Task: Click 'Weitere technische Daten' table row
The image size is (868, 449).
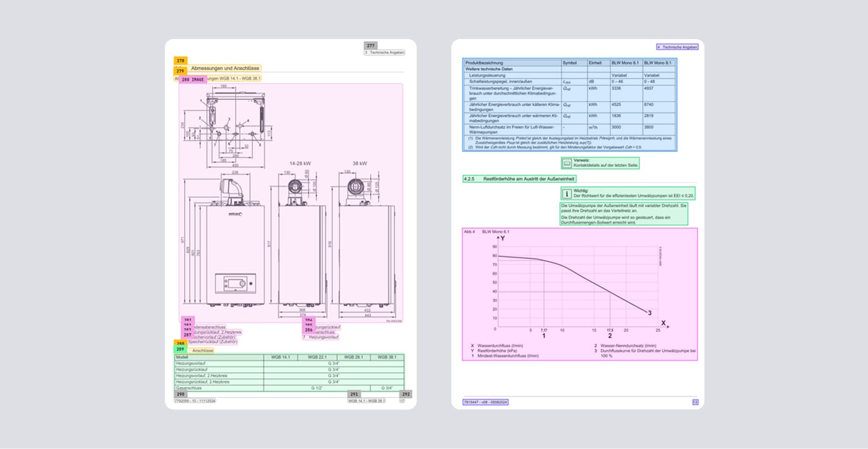Action: (570, 69)
